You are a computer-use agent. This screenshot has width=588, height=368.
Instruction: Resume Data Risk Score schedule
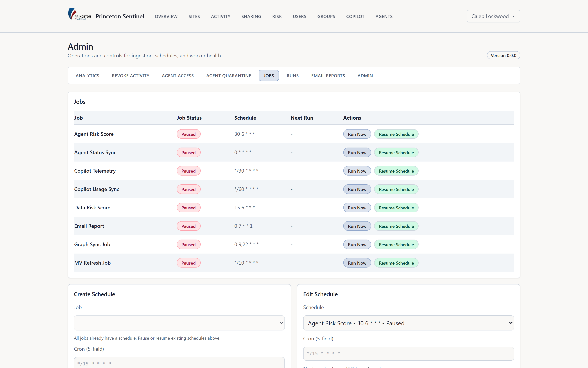pyautogui.click(x=396, y=208)
